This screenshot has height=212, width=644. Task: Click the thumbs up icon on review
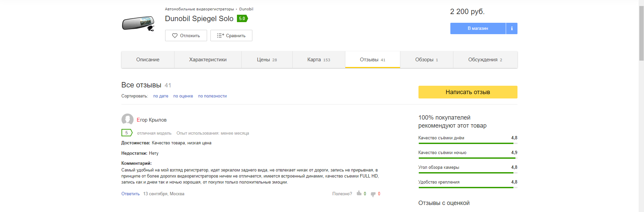359,193
